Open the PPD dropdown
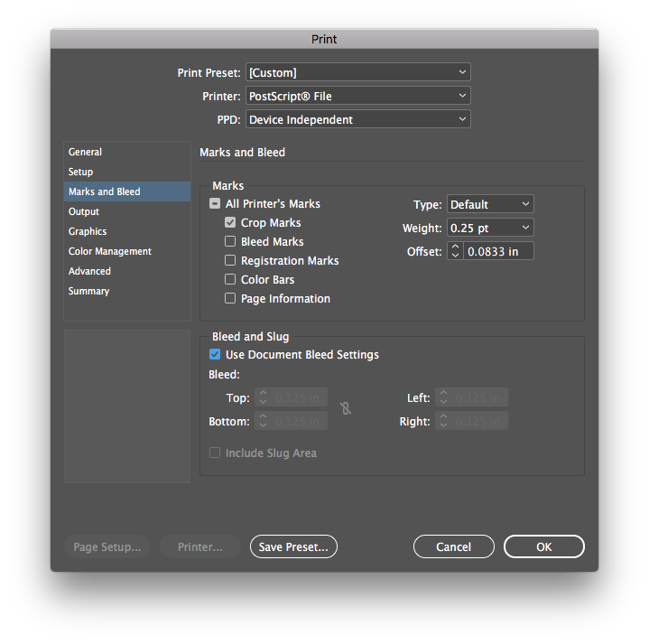This screenshot has height=644, width=649. point(358,119)
